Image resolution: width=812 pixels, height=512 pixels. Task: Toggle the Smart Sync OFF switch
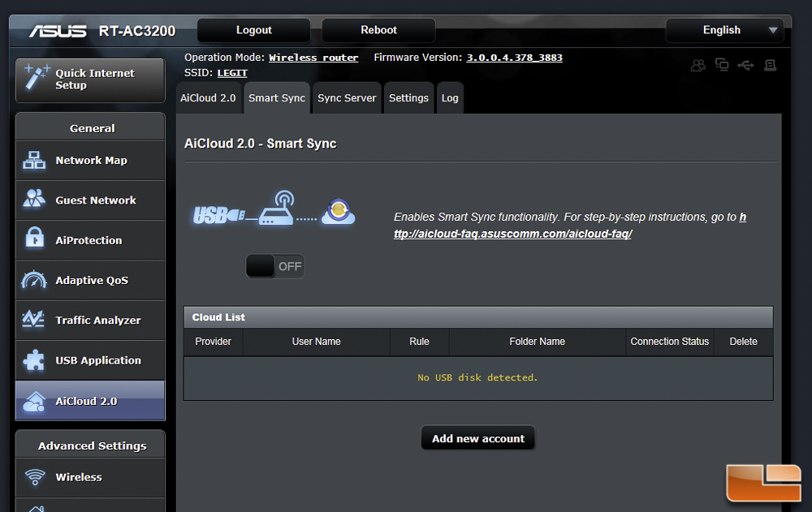point(274,266)
